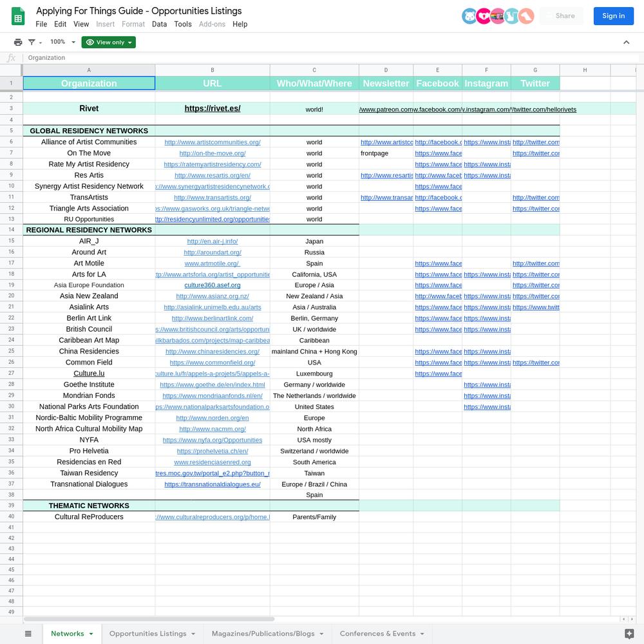Open the artistcommunities.org URL link
This screenshot has height=644, width=644.
point(213,142)
